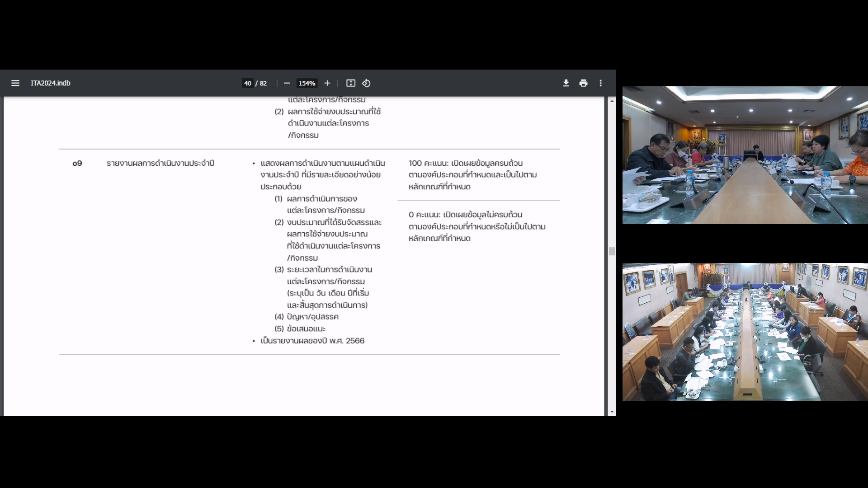The height and width of the screenshot is (488, 868).
Task: Click the zoom level field showing 154%
Action: (x=307, y=83)
